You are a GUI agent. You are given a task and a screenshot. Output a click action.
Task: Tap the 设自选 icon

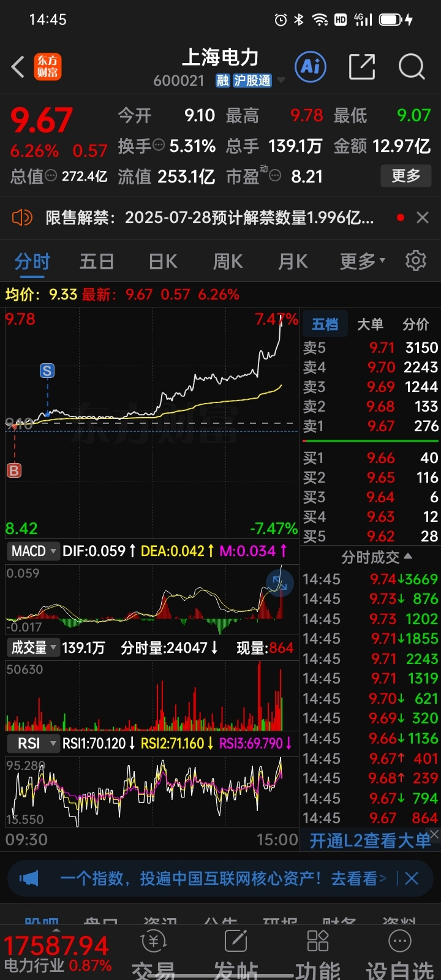pos(400,941)
